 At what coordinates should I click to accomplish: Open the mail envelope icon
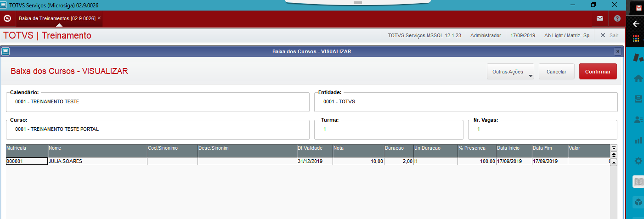(x=600, y=18)
